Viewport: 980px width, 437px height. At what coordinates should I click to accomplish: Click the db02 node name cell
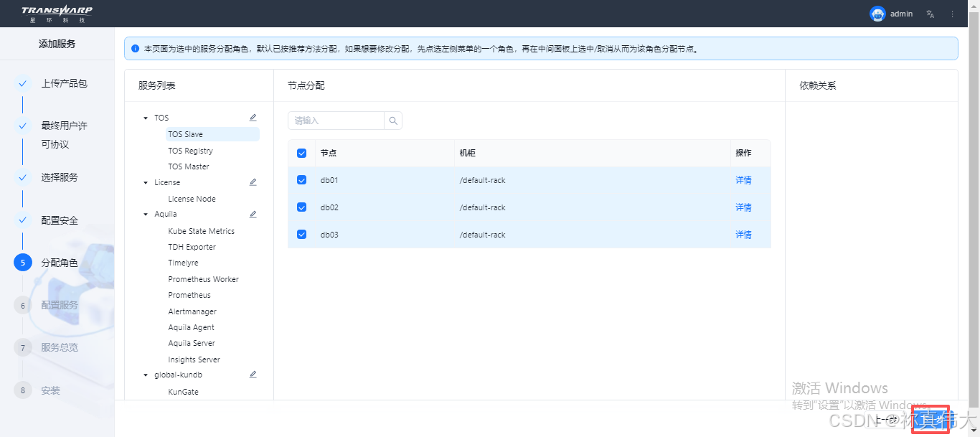click(329, 207)
